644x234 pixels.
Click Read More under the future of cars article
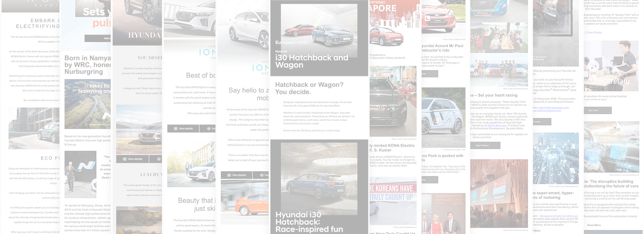point(594,225)
